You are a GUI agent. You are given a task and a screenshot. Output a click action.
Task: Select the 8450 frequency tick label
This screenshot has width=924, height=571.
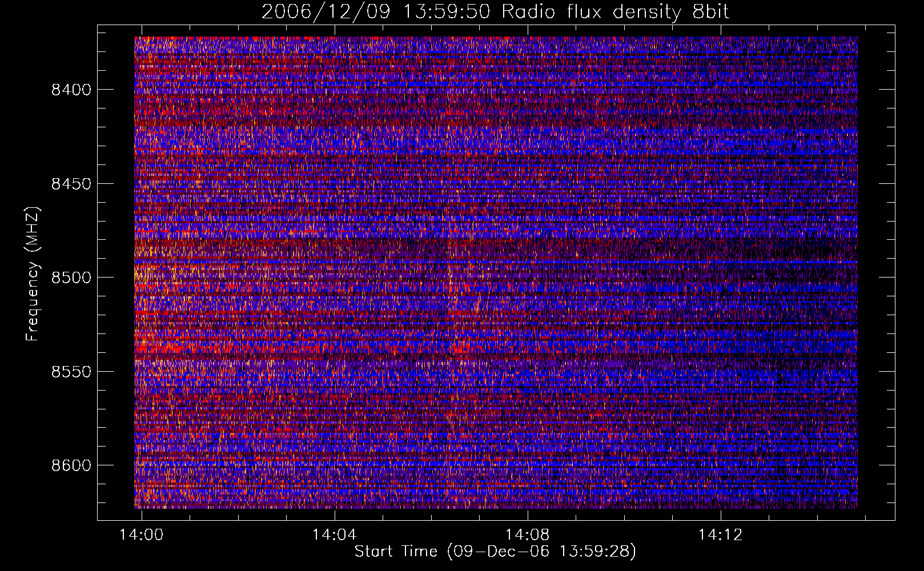(71, 184)
